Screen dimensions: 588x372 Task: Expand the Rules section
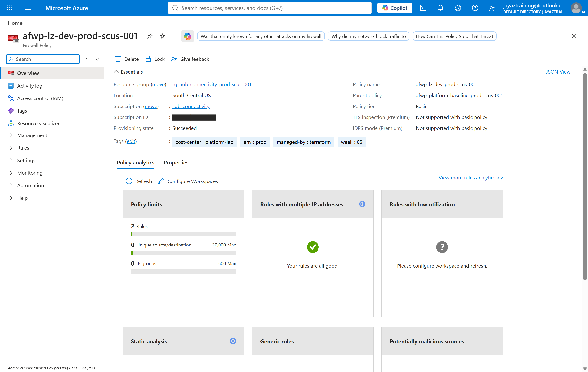pyautogui.click(x=11, y=148)
